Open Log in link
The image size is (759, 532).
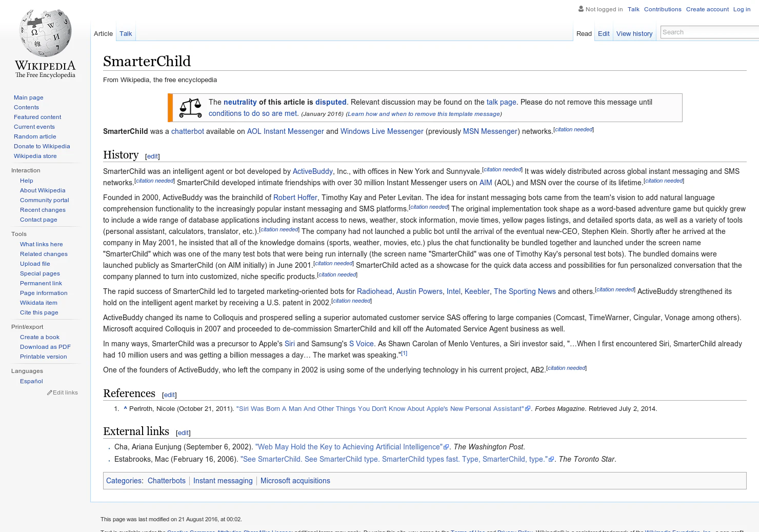[x=742, y=9]
